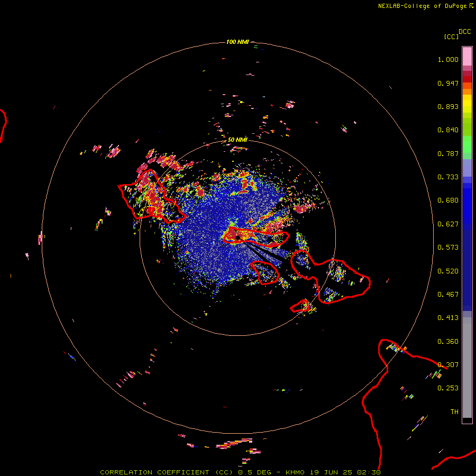Select the DCC label above the color bar

[465, 32]
